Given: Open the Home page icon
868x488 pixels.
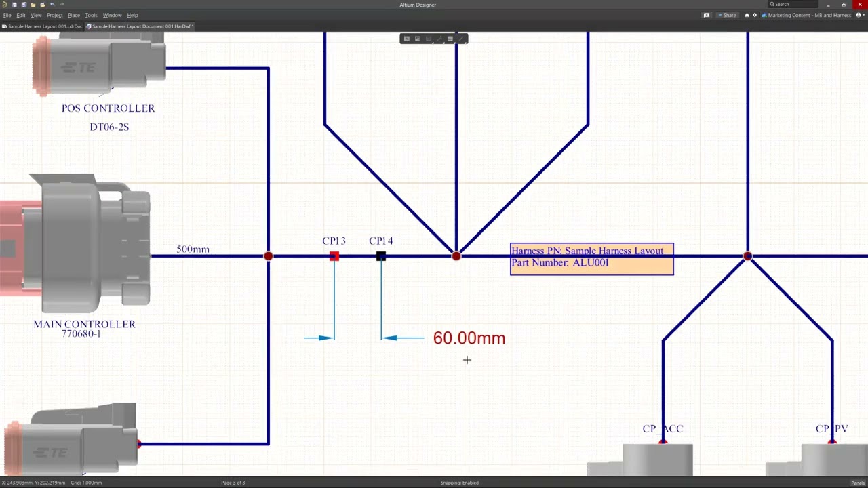Looking at the screenshot, I should pos(747,15).
